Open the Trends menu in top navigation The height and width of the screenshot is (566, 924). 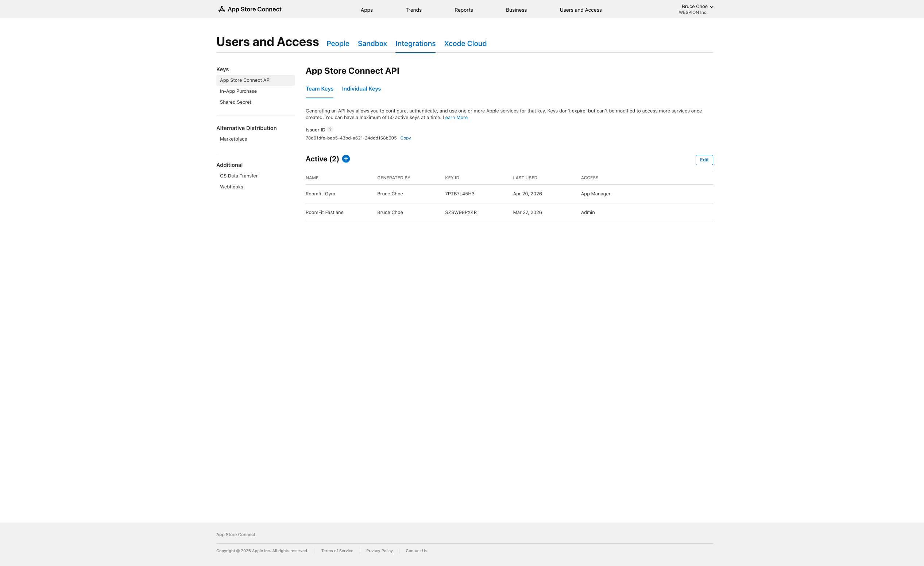413,10
